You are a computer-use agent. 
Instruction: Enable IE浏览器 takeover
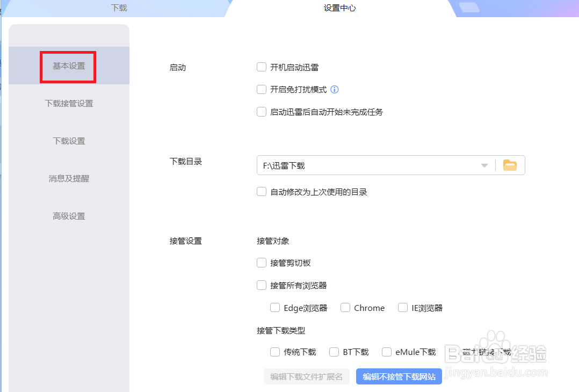click(403, 307)
